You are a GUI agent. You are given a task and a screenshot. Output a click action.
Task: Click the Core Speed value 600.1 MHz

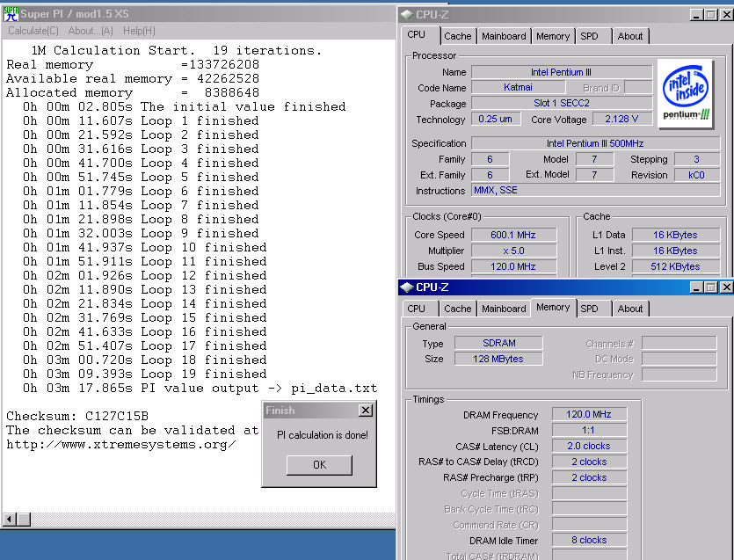coord(513,235)
